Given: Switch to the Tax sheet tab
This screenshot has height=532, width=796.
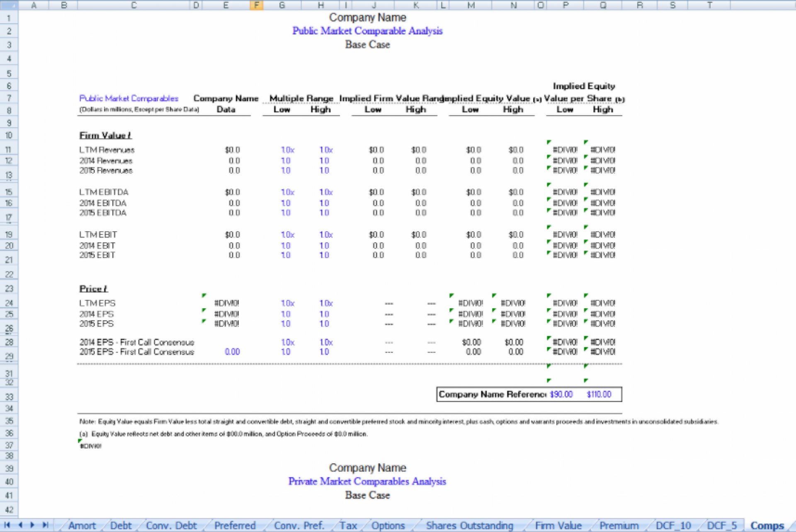Looking at the screenshot, I should point(348,525).
